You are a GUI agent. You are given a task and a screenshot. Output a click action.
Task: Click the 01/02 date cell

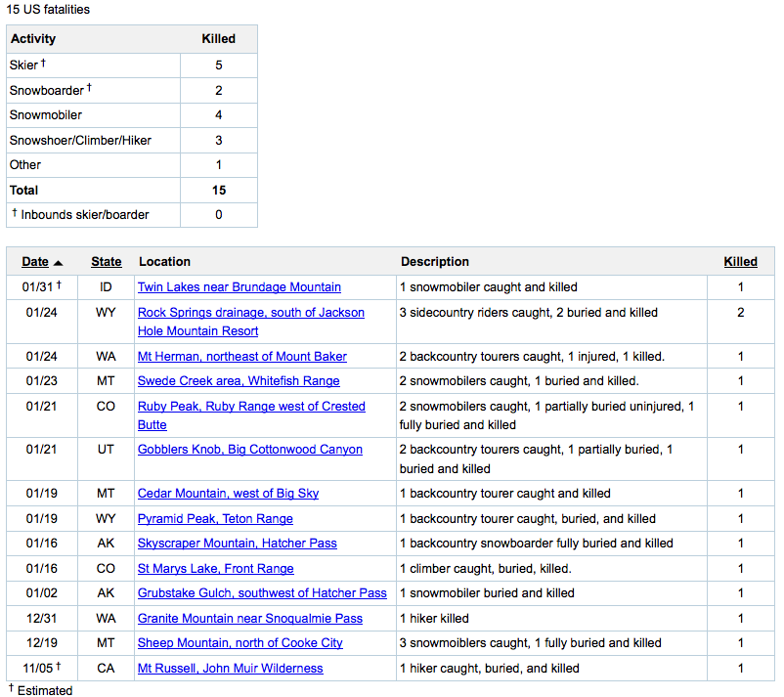coord(41,593)
